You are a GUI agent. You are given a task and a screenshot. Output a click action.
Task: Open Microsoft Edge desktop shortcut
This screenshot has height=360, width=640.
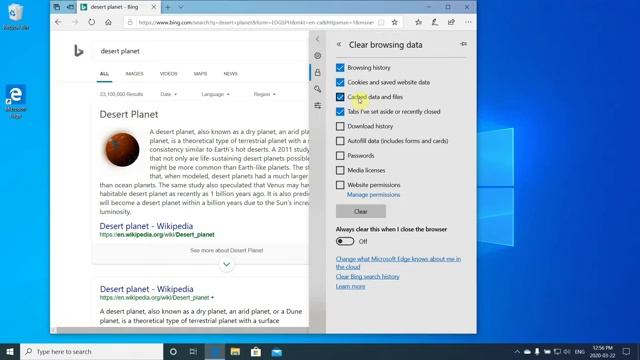click(x=16, y=101)
